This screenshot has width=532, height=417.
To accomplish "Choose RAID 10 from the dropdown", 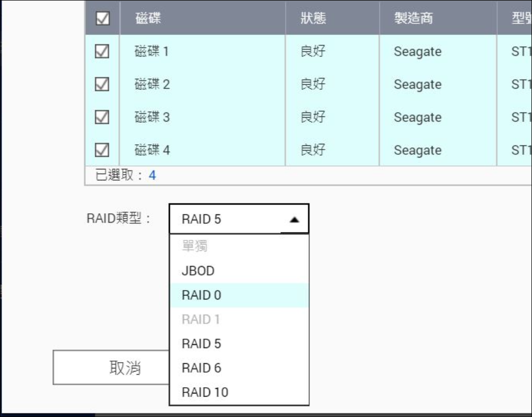I will click(205, 392).
